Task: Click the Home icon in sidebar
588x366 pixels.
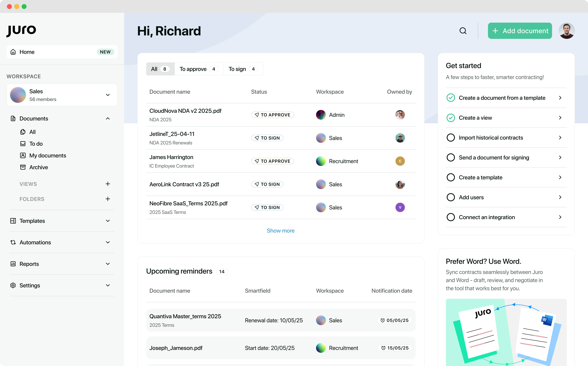Action: [13, 52]
